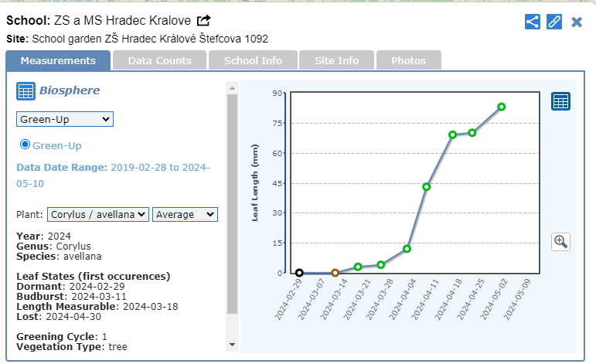Screen dimensions: 596x364
Task: Click the scrollbar down arrow in left panel
Action: click(232, 344)
